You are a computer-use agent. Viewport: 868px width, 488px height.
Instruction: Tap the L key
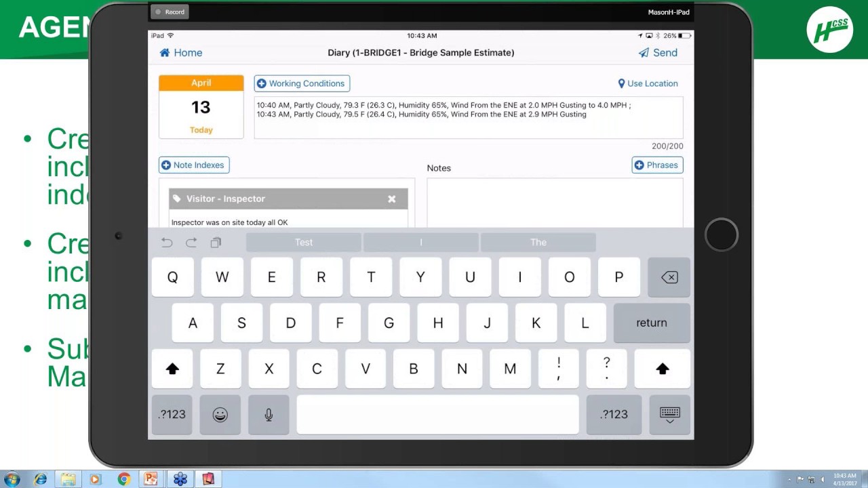click(x=585, y=323)
